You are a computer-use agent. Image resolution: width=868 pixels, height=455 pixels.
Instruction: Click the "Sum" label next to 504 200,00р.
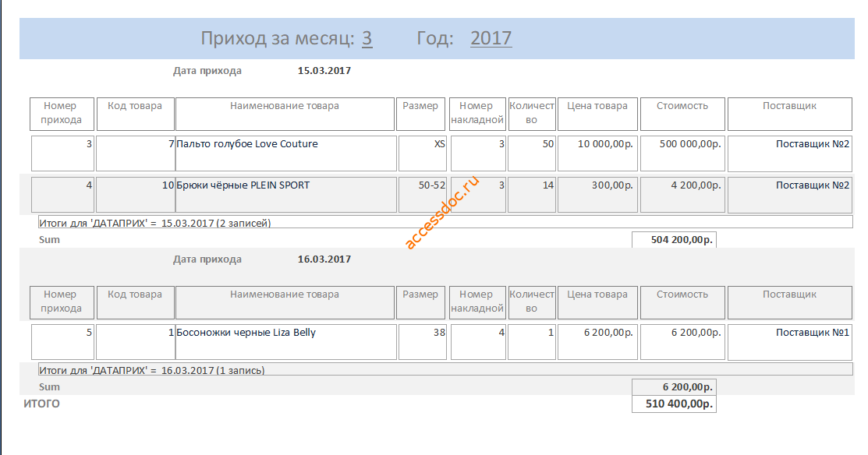point(49,240)
